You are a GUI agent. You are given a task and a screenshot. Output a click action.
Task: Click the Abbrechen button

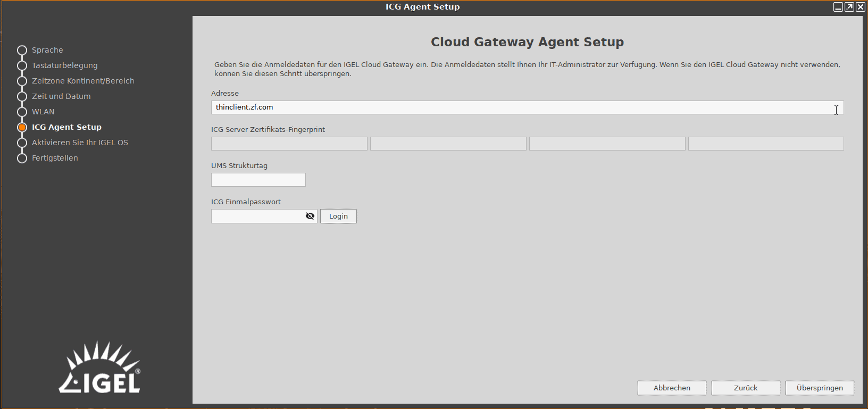coord(672,388)
